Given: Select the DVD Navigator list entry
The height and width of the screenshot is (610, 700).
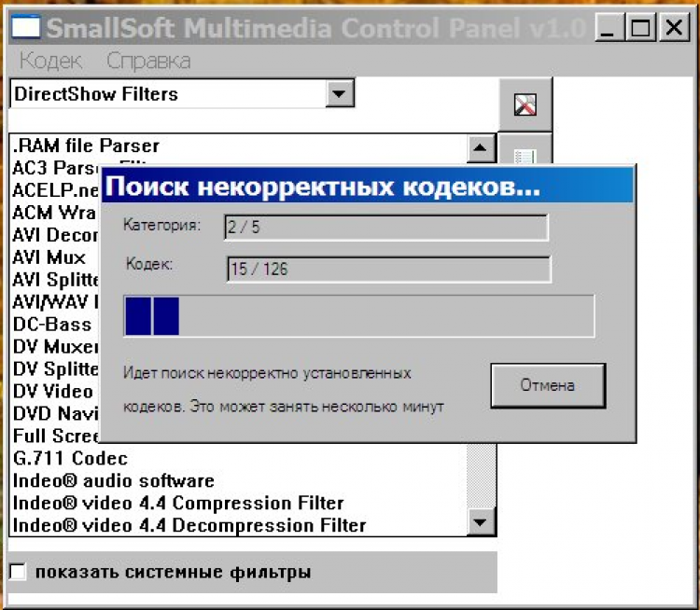Looking at the screenshot, I should click(x=55, y=413).
